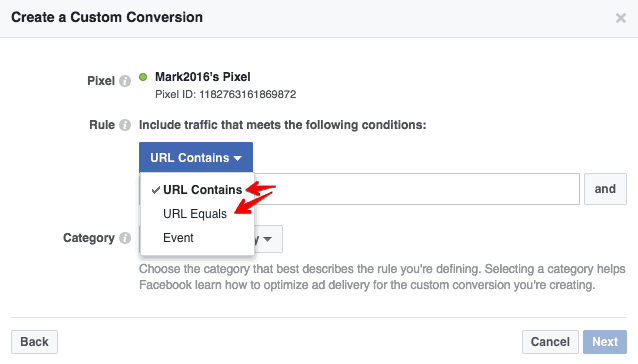This screenshot has width=638, height=364.
Task: Click the info icon beside Rule label
Action: [125, 125]
